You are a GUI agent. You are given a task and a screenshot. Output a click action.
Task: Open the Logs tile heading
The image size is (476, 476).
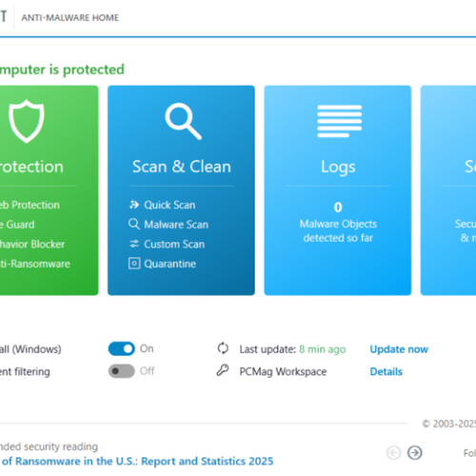(338, 168)
